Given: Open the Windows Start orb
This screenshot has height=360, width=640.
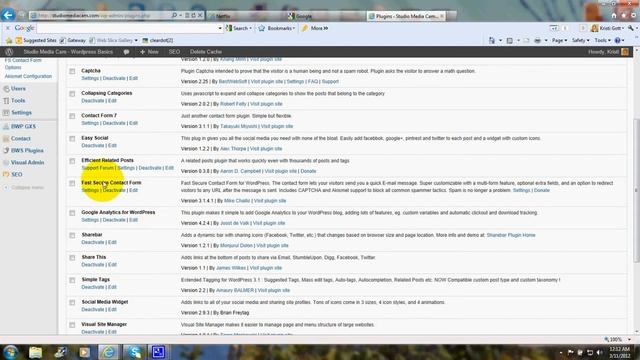Looking at the screenshot, I should coord(11,352).
